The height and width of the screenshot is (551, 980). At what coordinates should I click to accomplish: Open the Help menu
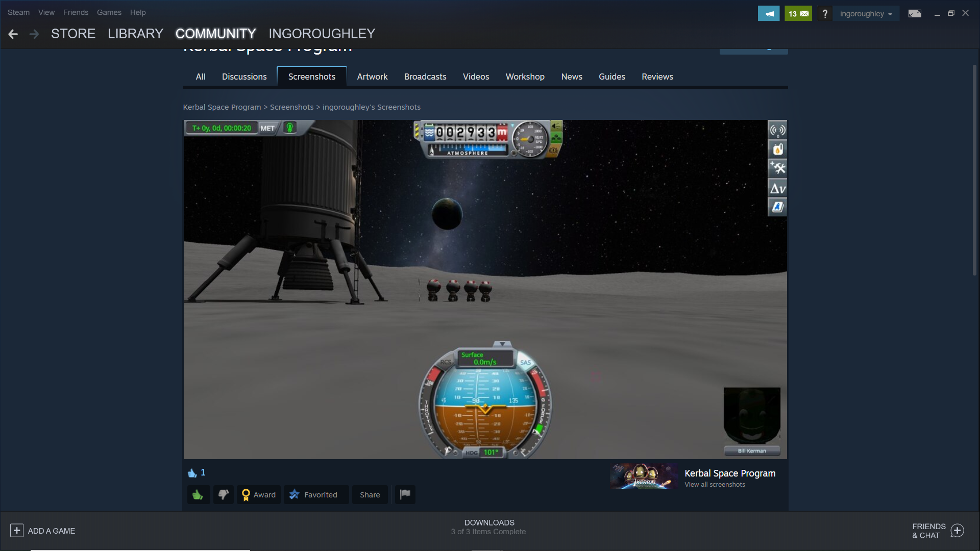click(138, 12)
